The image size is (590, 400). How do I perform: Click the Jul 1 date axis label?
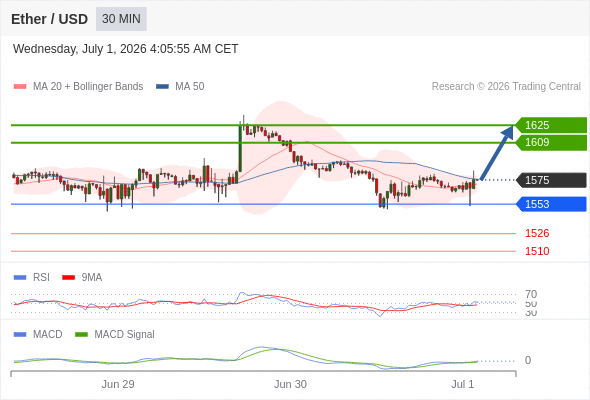click(462, 384)
